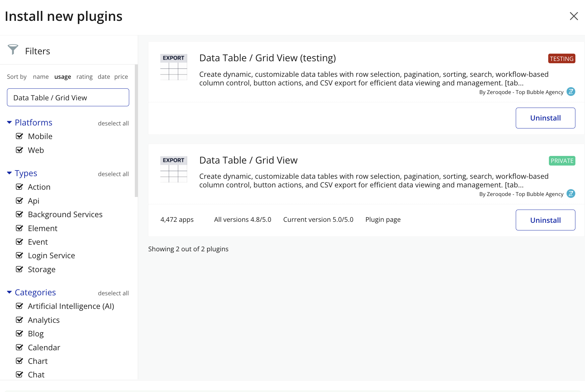This screenshot has height=392, width=585.
Task: Uncheck the Analytics category checkbox
Action: 20,320
